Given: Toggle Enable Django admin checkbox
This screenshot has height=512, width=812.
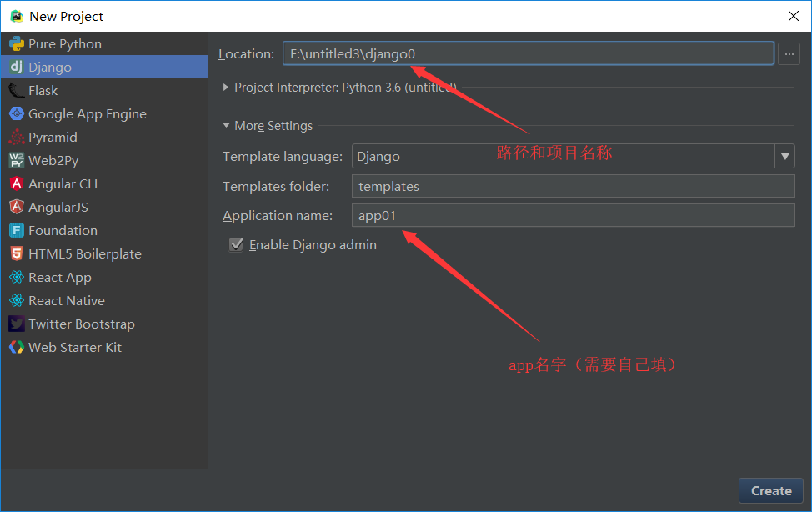Looking at the screenshot, I should (236, 244).
